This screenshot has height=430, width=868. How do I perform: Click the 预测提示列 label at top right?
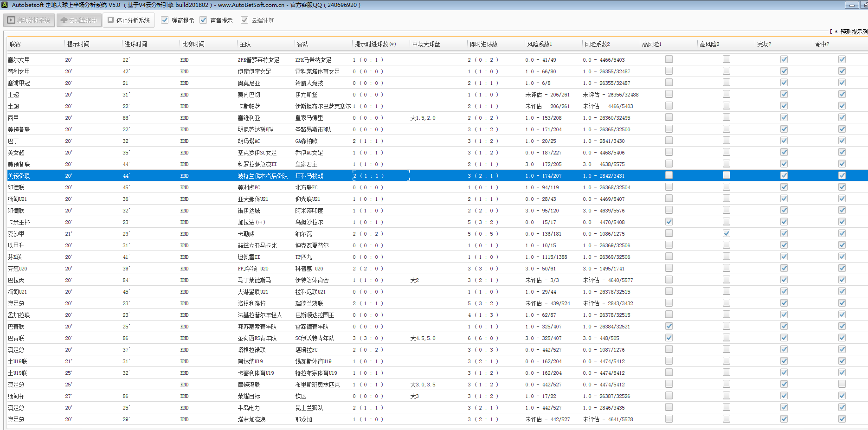[854, 32]
